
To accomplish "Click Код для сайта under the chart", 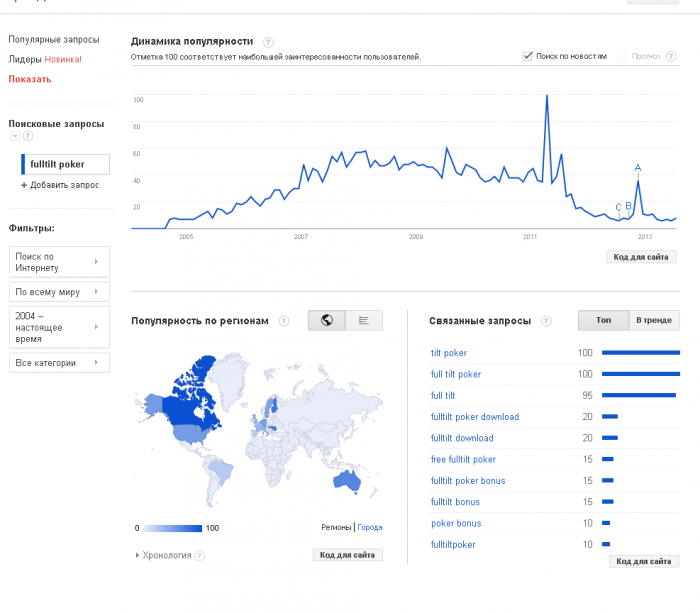I will 642,257.
